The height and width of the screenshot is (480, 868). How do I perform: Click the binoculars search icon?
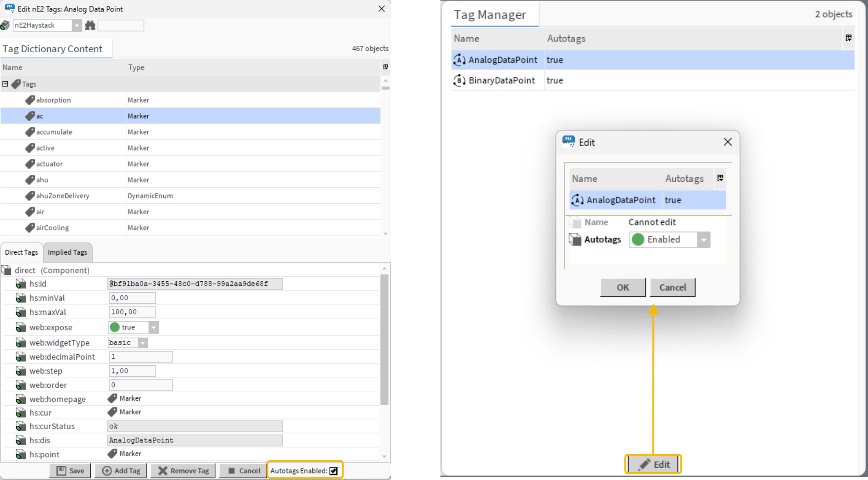90,25
